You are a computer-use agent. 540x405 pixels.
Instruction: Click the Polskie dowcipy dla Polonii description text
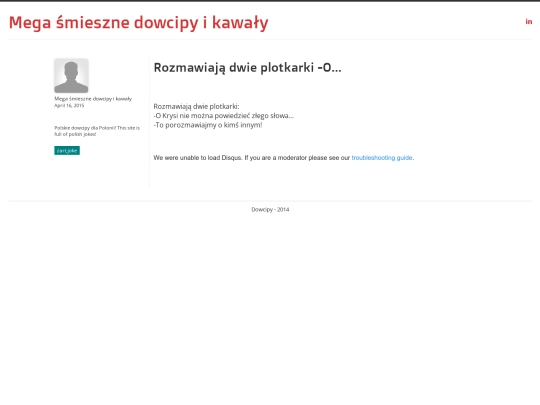click(97, 131)
